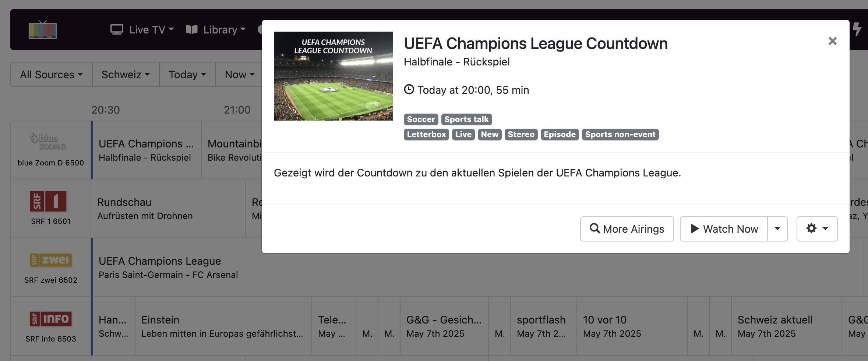Image resolution: width=868 pixels, height=361 pixels.
Task: Click the SRF zwei channel logo
Action: (x=51, y=260)
